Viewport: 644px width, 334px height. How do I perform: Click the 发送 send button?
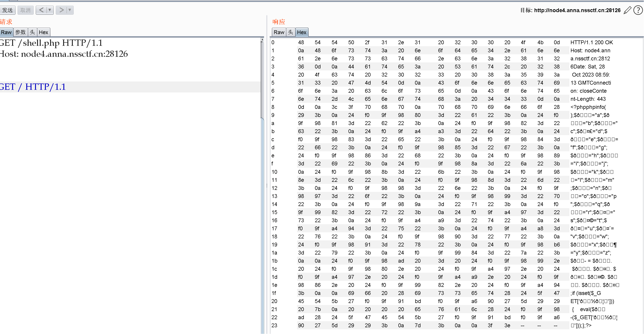coord(7,10)
